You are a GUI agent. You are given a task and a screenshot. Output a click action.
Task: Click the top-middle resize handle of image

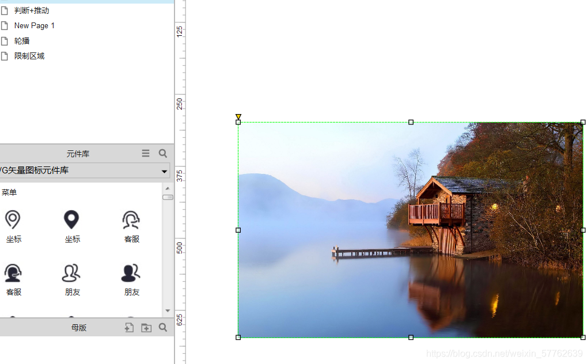click(411, 122)
